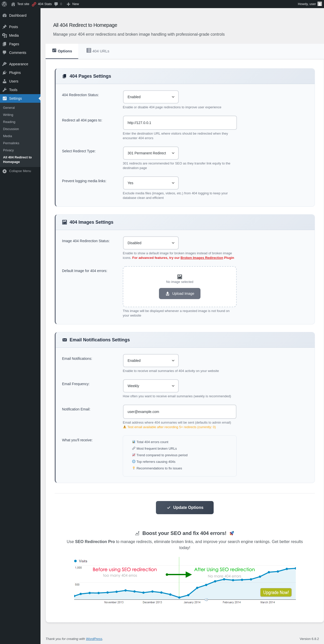The height and width of the screenshot is (644, 324).
Task: Open Test site home icon
Action: (13, 4)
